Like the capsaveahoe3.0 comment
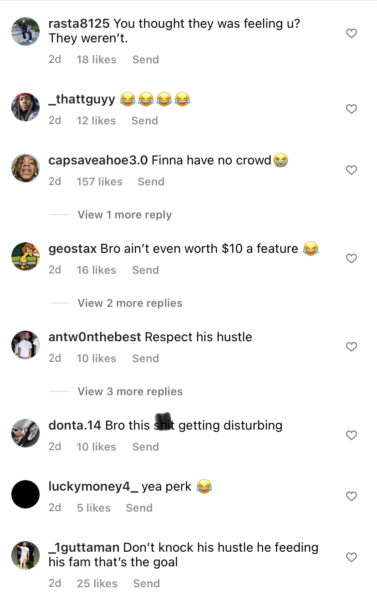 pos(351,170)
